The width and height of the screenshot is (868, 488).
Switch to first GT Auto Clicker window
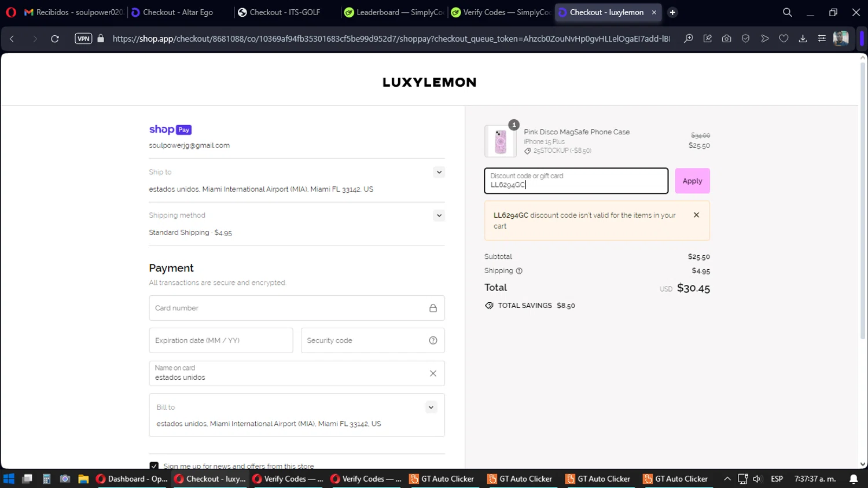pos(442,479)
